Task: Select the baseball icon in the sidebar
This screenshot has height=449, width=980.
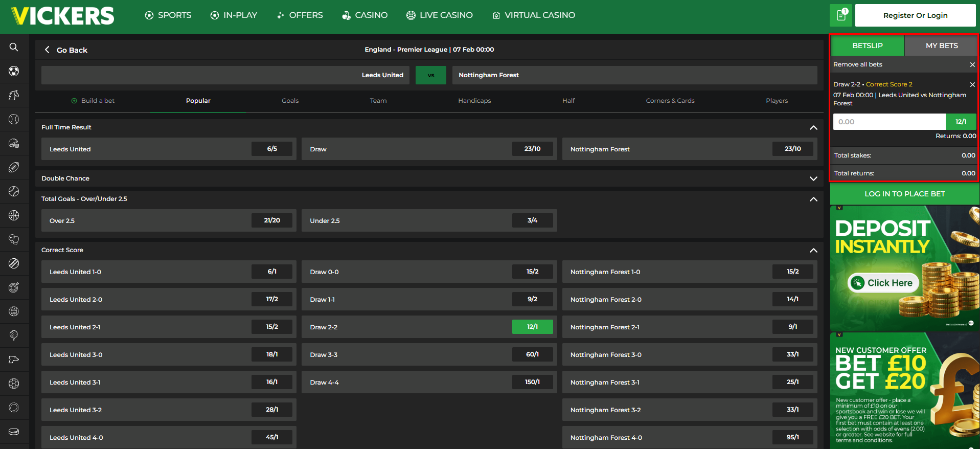Action: coord(14,119)
